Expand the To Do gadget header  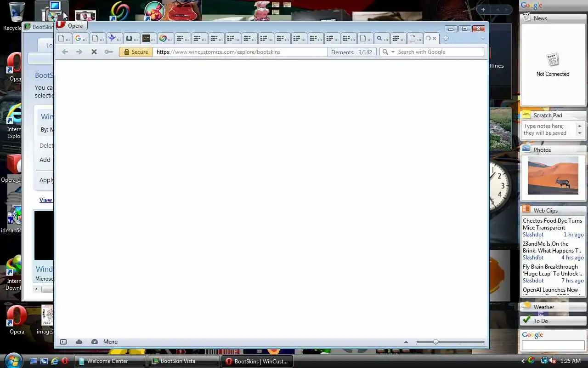click(553, 321)
